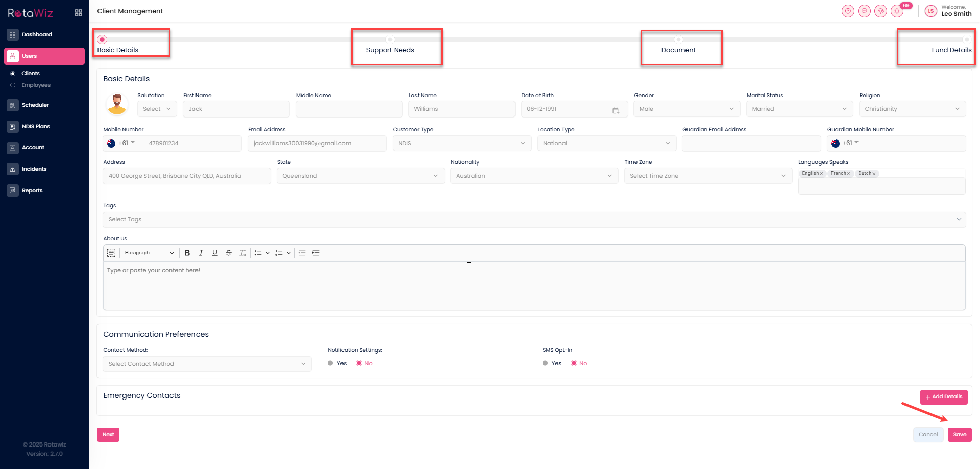Open the help question mark icon
The height and width of the screenshot is (469, 980).
pyautogui.click(x=848, y=11)
